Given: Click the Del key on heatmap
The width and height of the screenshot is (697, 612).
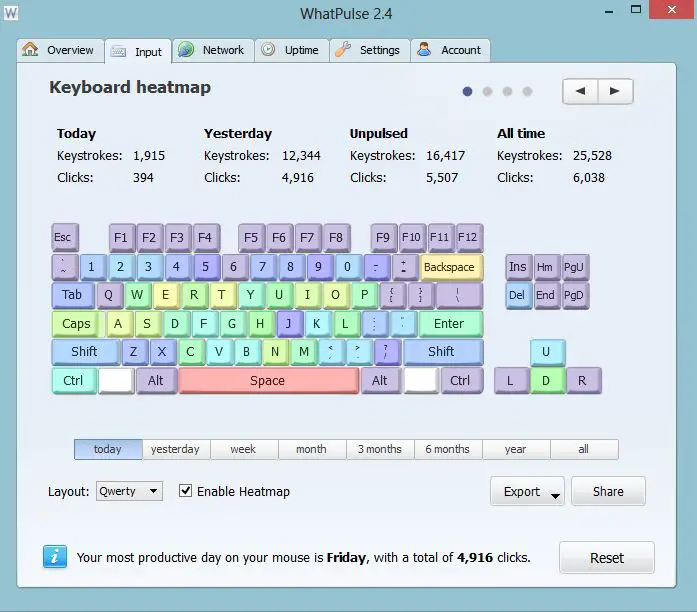Looking at the screenshot, I should tap(518, 295).
